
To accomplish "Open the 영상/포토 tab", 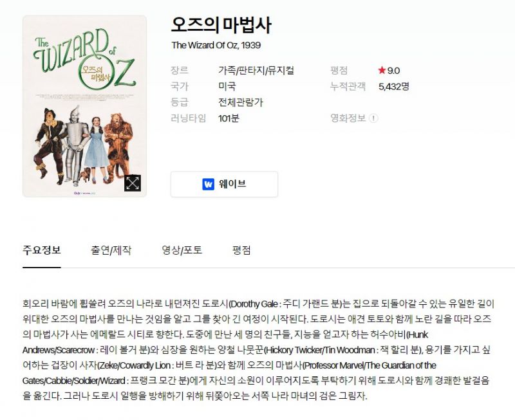I will click(x=182, y=250).
